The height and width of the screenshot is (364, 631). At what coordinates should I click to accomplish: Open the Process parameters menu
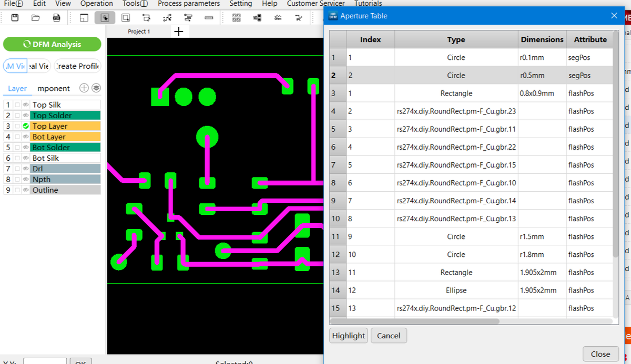point(189,4)
